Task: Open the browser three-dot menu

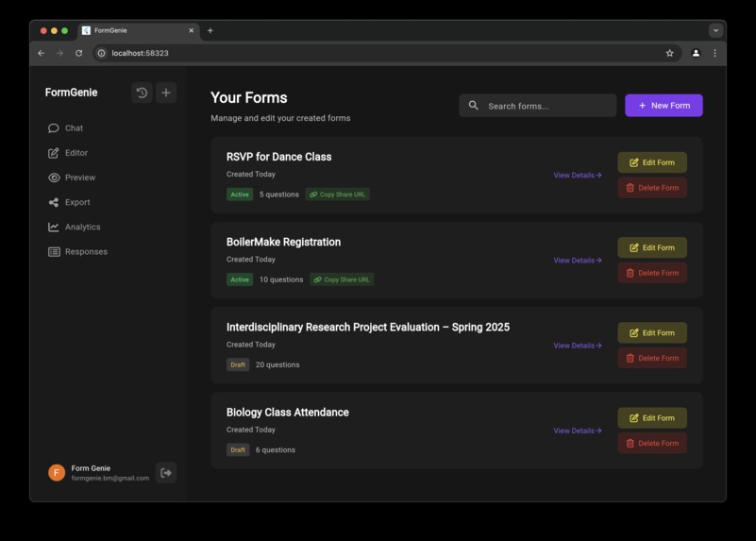Action: click(x=715, y=53)
